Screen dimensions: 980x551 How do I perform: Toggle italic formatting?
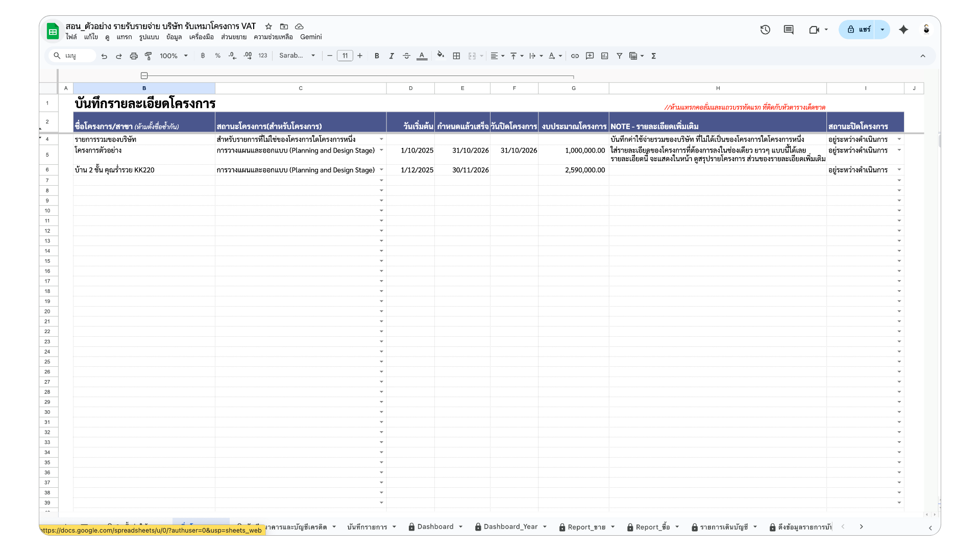[391, 56]
